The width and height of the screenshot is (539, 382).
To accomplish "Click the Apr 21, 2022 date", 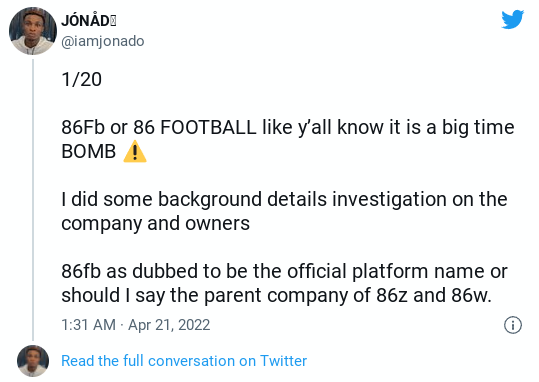I will tap(169, 325).
